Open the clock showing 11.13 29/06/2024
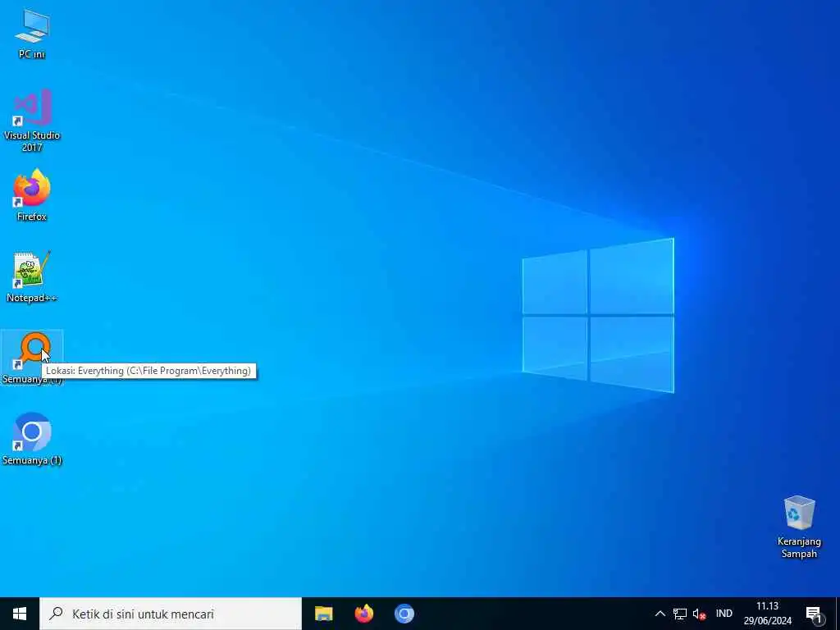 [x=767, y=614]
